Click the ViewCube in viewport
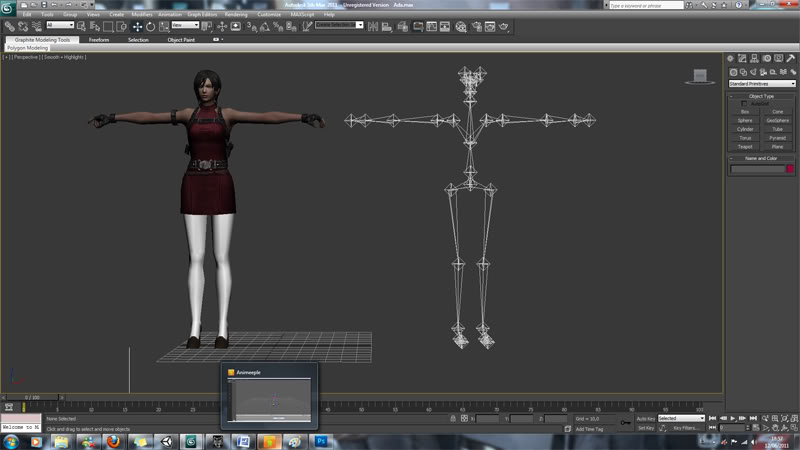 [700, 77]
